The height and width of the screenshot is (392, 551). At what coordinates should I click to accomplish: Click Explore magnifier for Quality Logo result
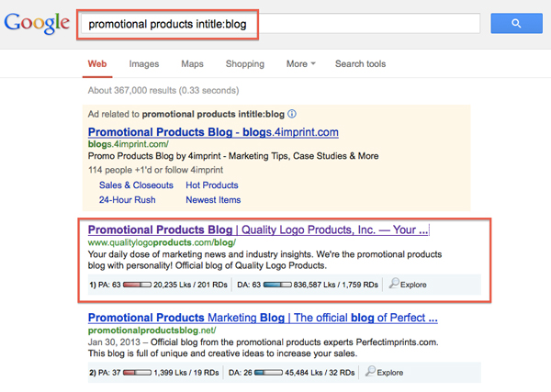(396, 285)
